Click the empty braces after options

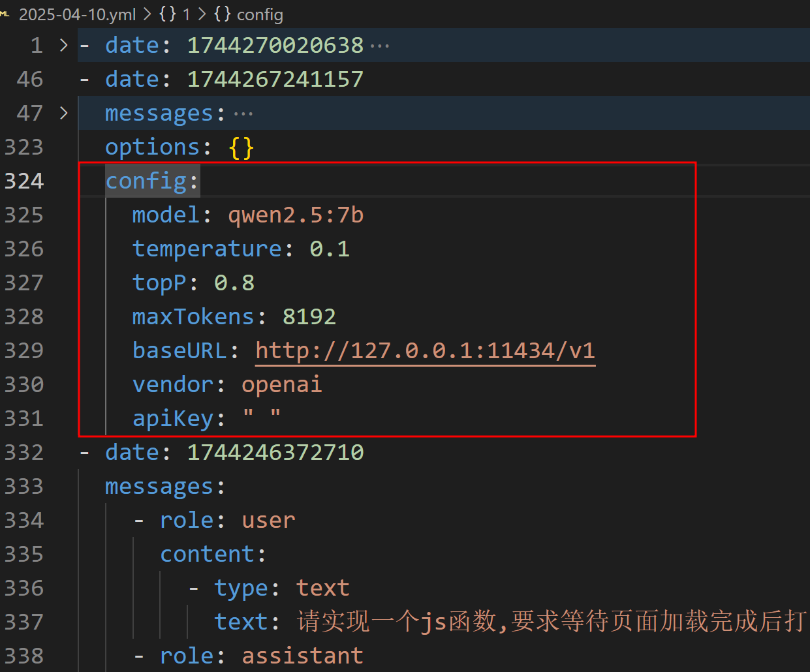pos(241,147)
